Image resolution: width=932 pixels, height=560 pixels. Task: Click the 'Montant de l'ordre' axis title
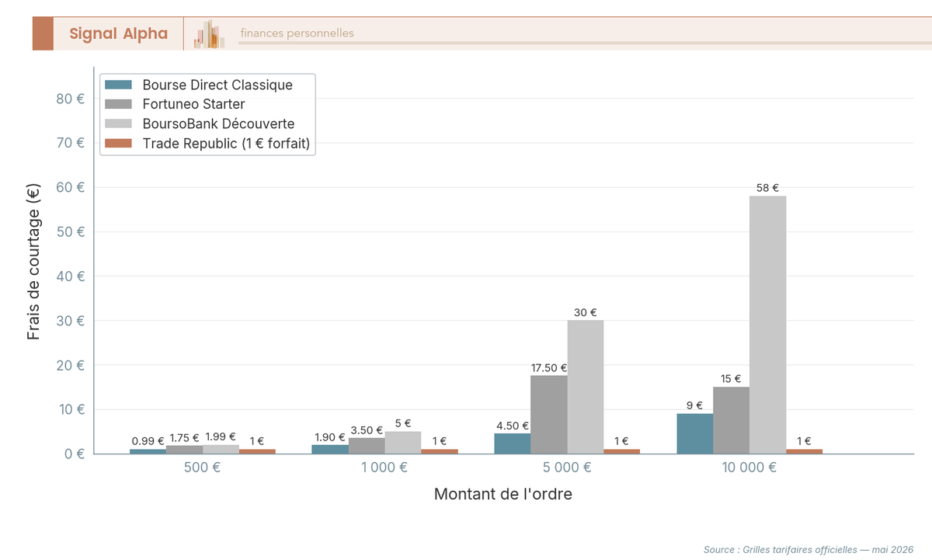click(x=503, y=494)
